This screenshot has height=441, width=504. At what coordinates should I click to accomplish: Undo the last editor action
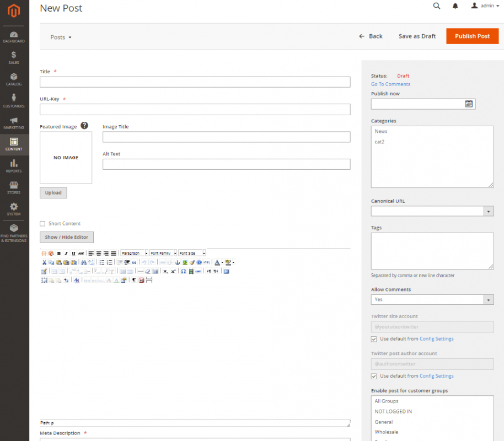pos(146,262)
